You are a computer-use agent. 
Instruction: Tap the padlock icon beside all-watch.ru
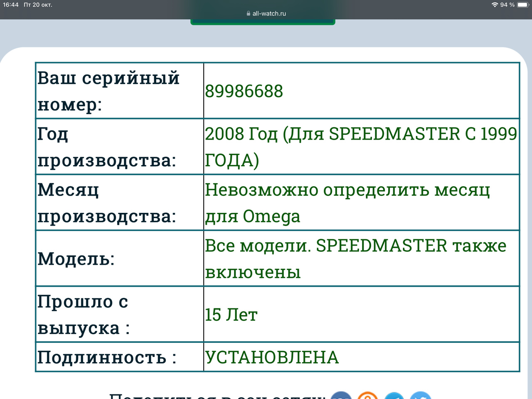pos(249,13)
